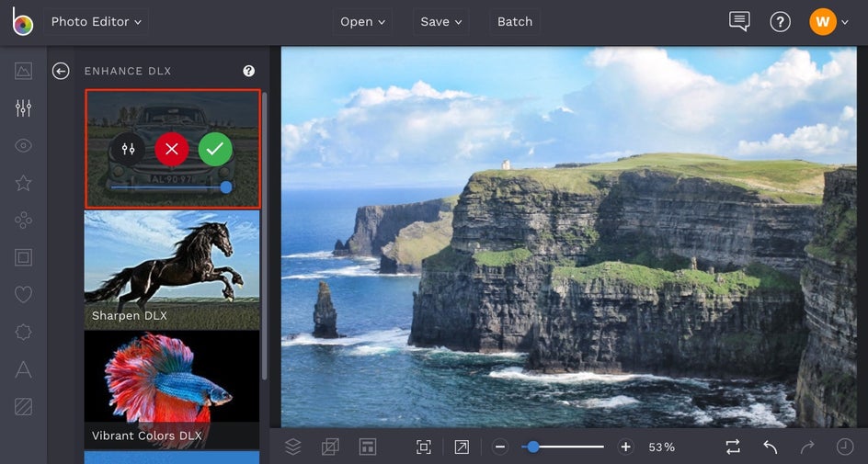Click the BeFunky logo icon

[x=23, y=21]
